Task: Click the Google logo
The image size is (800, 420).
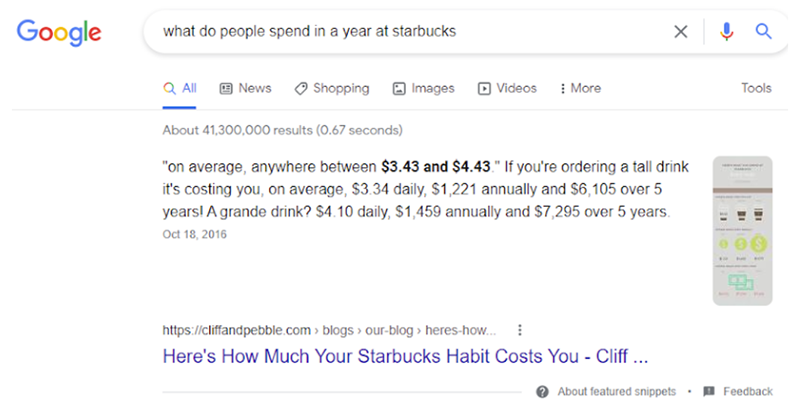Action: [59, 32]
